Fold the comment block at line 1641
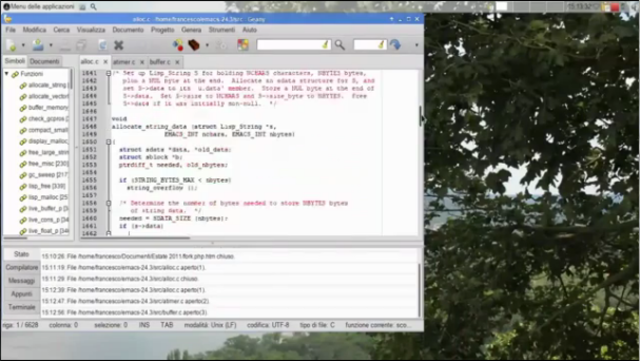This screenshot has height=361, width=640. pyautogui.click(x=108, y=73)
